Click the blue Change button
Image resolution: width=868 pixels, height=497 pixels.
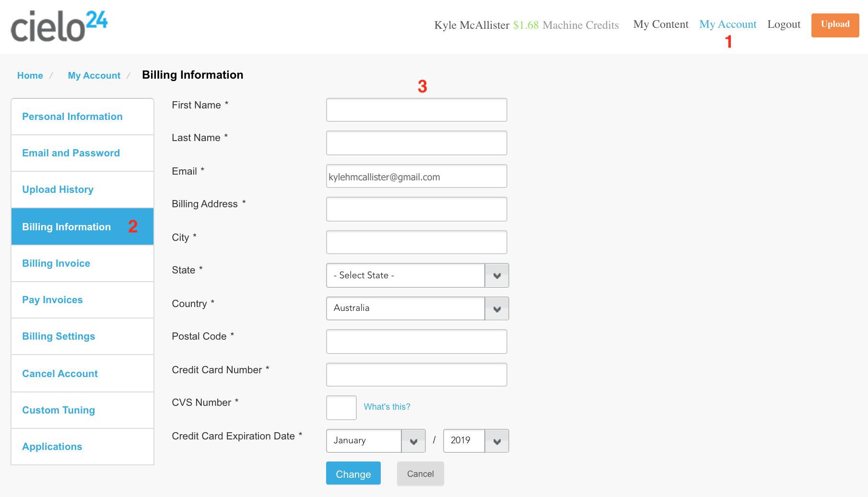click(x=353, y=473)
